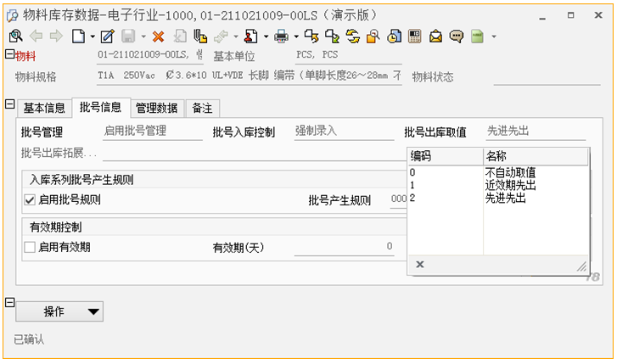Open dropdown arrow beside new document icon
Screen dimensions: 617x364
point(92,36)
